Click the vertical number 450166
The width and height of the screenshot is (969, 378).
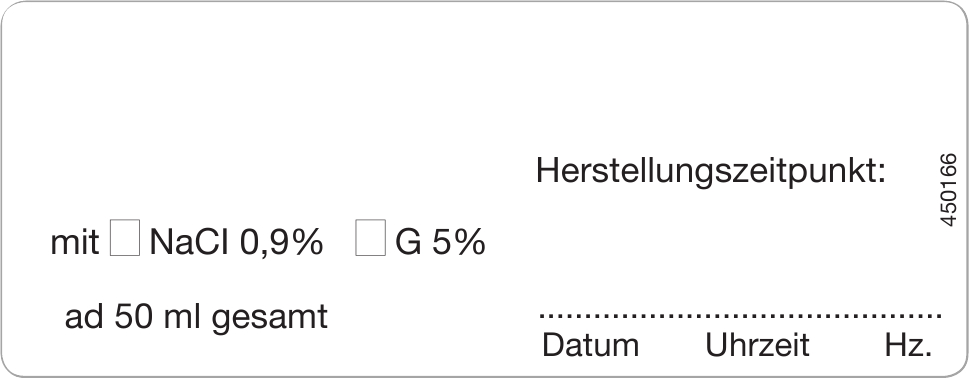(948, 190)
